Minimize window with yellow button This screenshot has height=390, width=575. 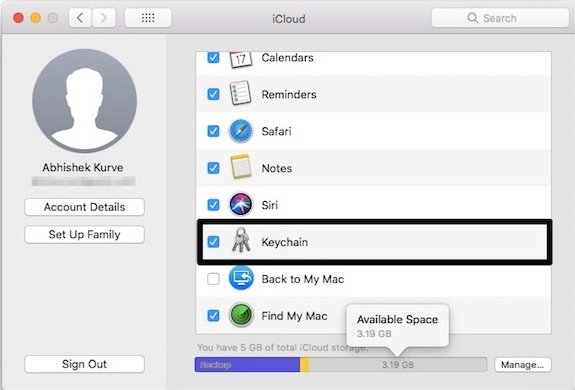36,18
